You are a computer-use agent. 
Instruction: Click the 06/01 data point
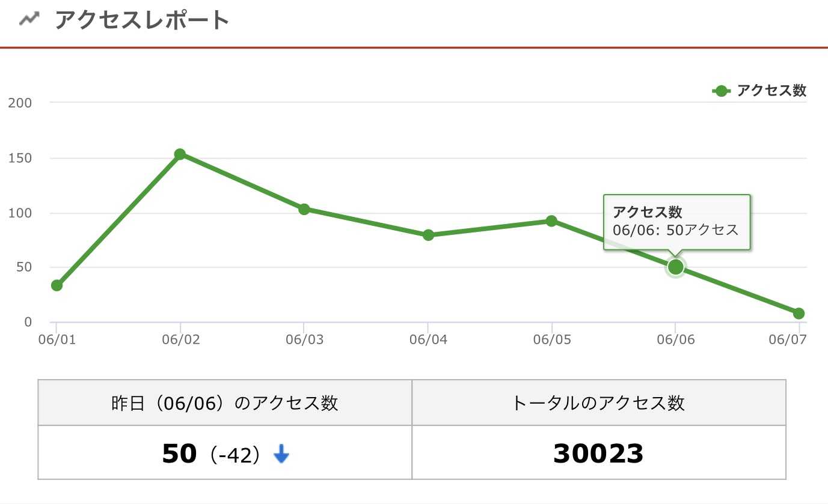[x=57, y=285]
